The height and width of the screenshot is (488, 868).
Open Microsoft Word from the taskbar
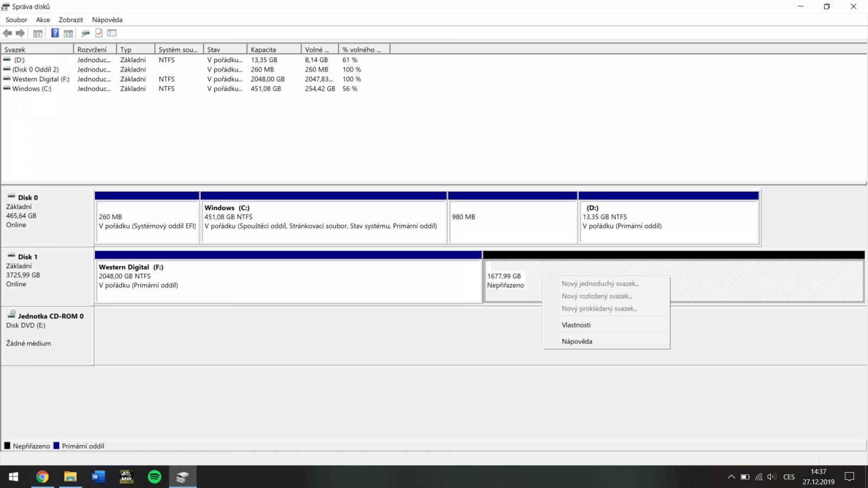(98, 477)
